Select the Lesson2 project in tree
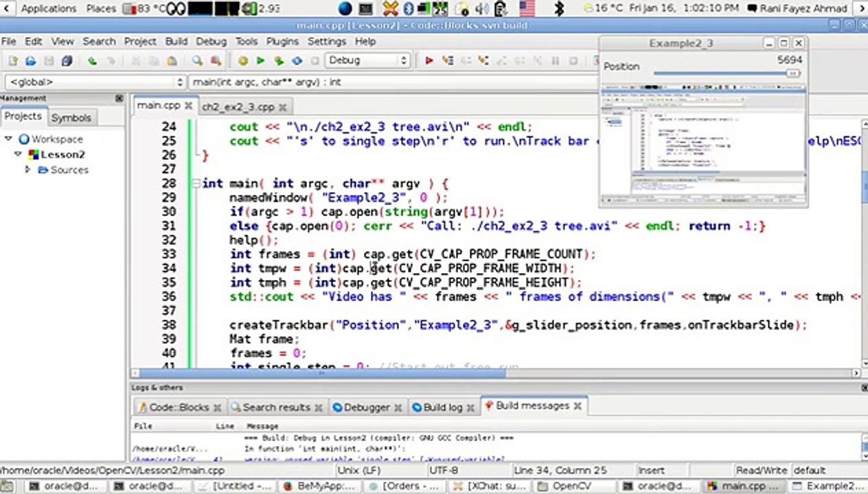868x494 pixels. tap(62, 154)
